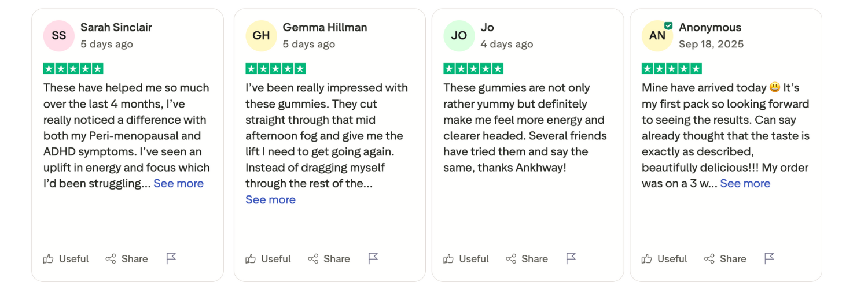Click the Anonymous reviewer name
Screen dimensions: 868x289
click(x=710, y=27)
